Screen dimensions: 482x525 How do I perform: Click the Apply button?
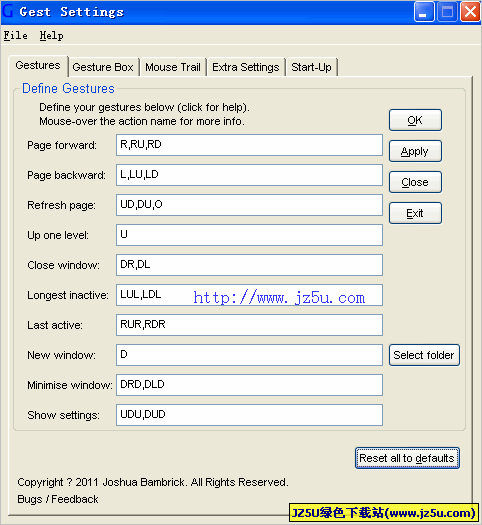[x=415, y=151]
